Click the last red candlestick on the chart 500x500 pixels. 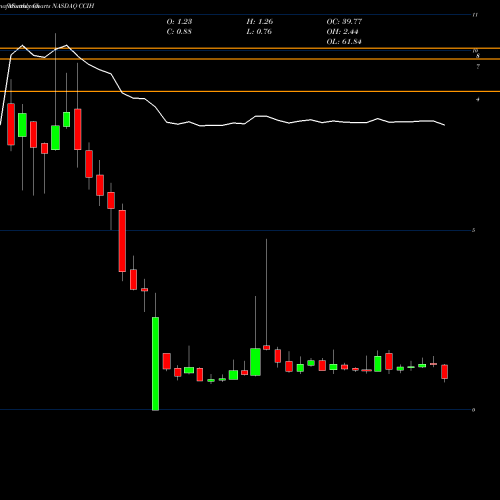pyautogui.click(x=444, y=372)
